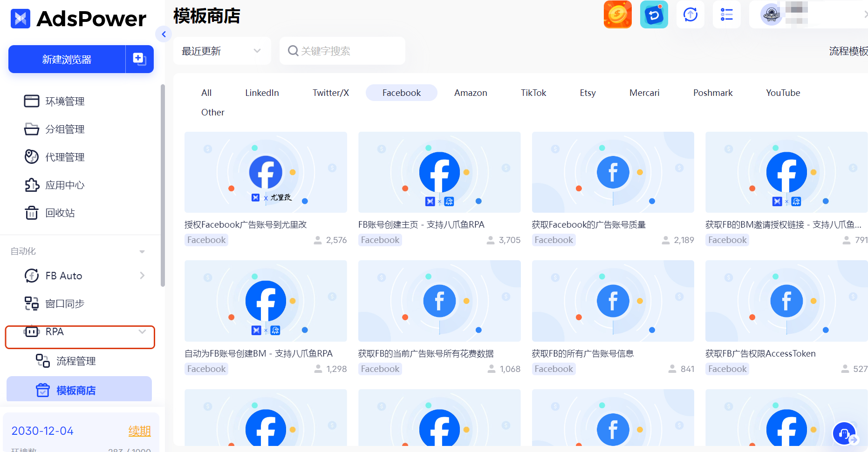The height and width of the screenshot is (452, 868).
Task: Click the 3,705 users count
Action: click(510, 240)
